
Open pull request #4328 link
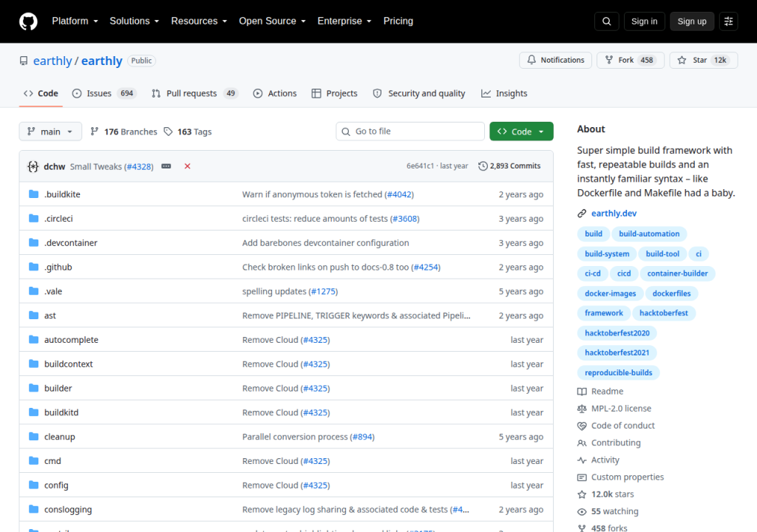(x=140, y=166)
